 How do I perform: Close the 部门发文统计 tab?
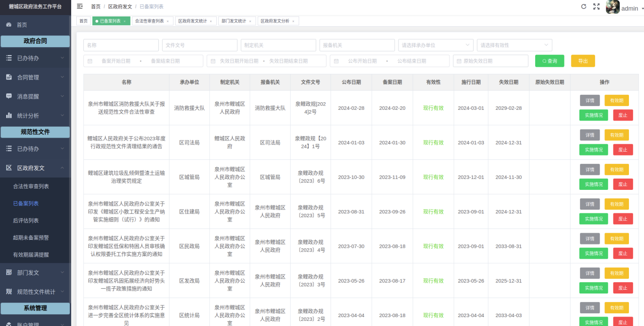point(250,21)
